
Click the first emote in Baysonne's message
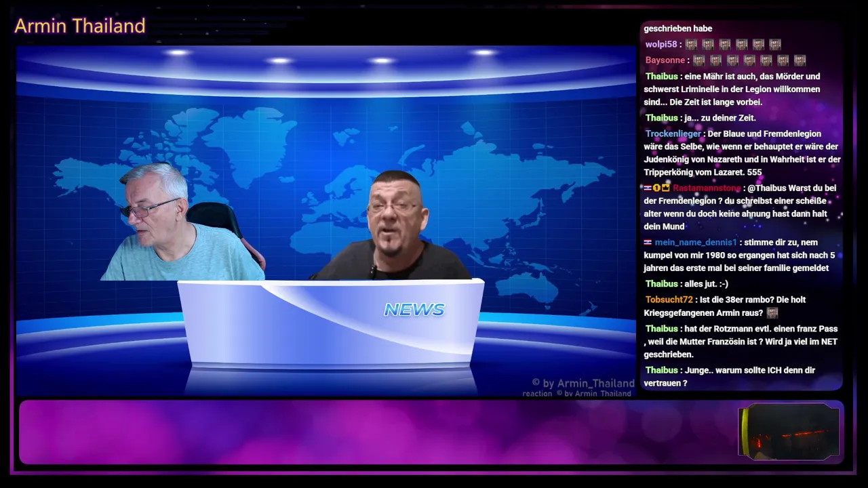698,60
